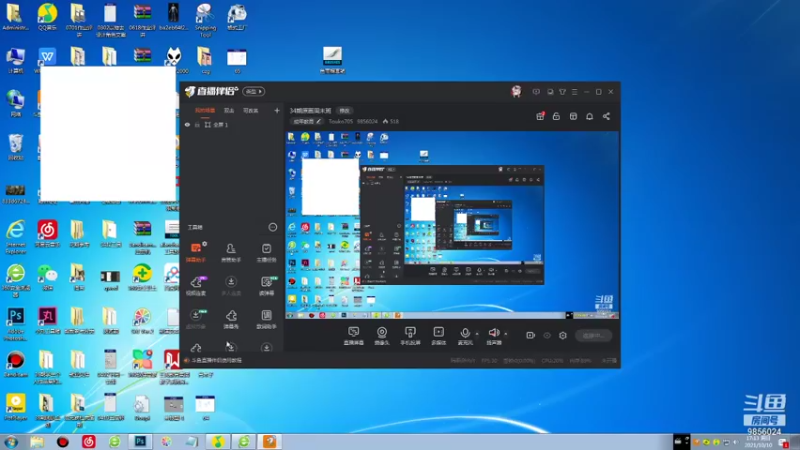Open the message bubble icon in title bar
This screenshot has width=800, height=450.
[536, 92]
